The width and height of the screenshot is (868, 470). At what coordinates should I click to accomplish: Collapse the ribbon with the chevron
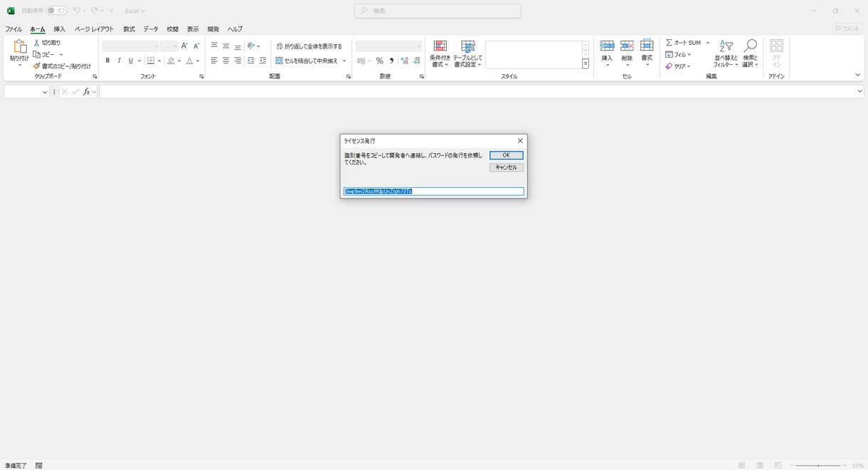[x=857, y=75]
